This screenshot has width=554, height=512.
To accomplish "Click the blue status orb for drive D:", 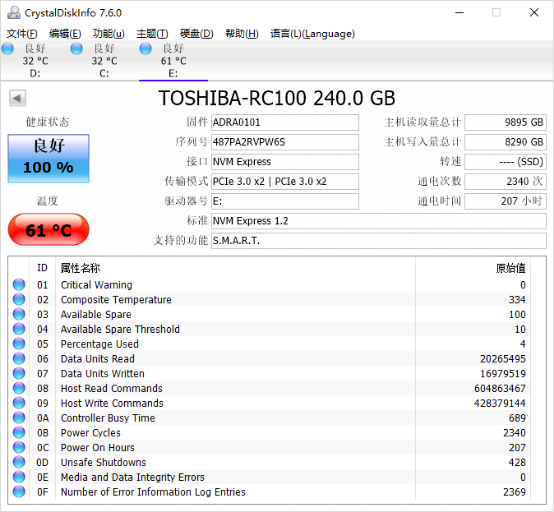I will pyautogui.click(x=7, y=48).
